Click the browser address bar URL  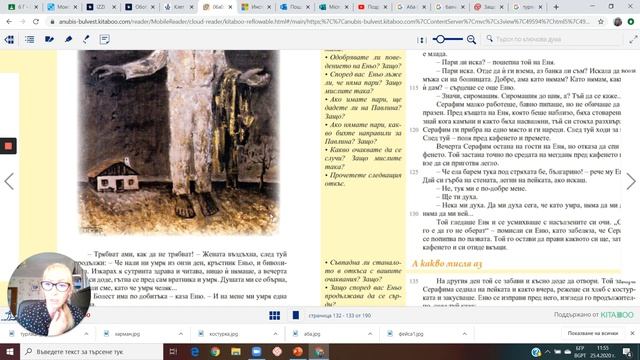pyautogui.click(x=324, y=22)
